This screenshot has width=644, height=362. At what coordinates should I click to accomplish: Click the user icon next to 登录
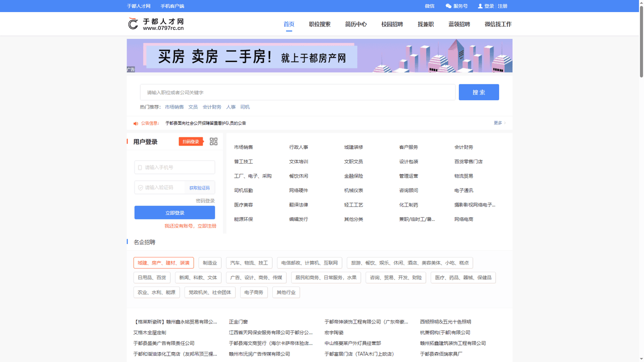coord(480,6)
